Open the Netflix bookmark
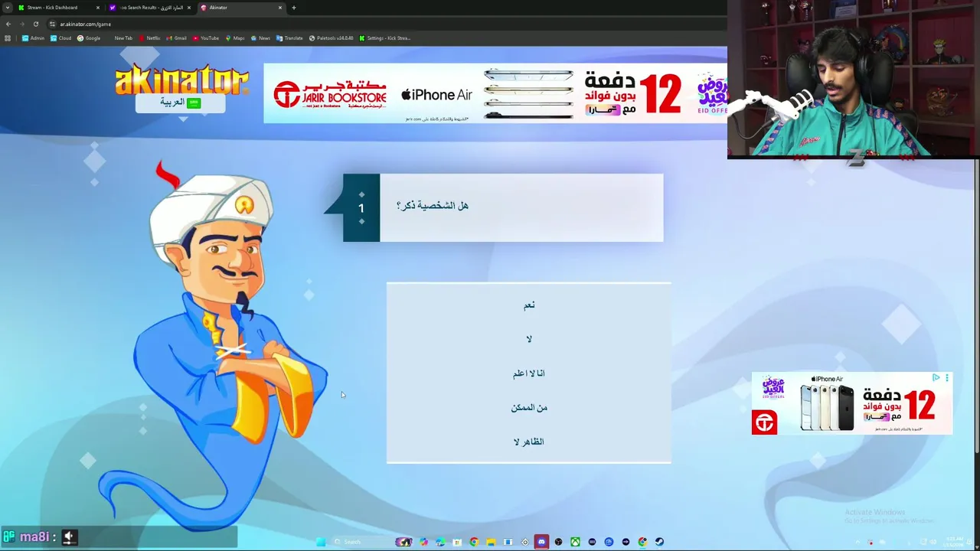This screenshot has width=980, height=551. (x=149, y=38)
